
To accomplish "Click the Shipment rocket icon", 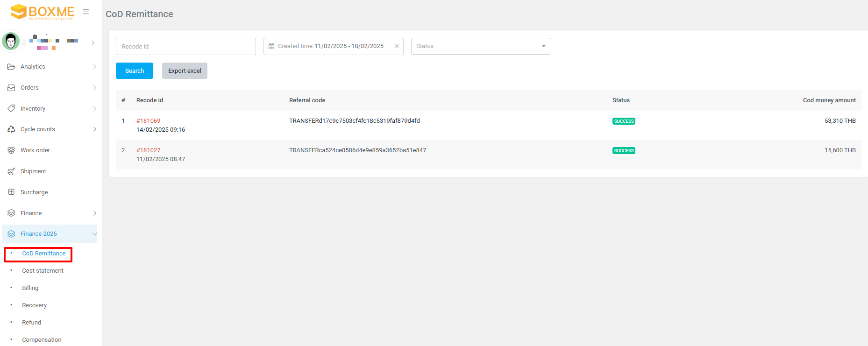I will [x=11, y=171].
